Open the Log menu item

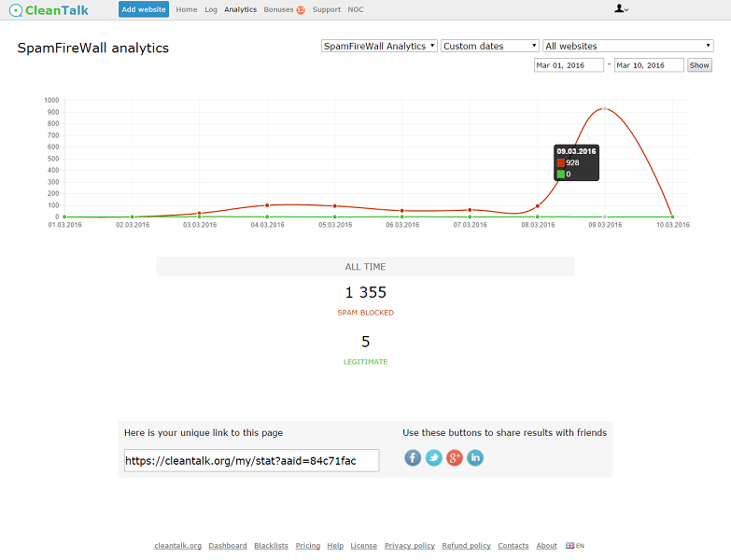pyautogui.click(x=211, y=9)
